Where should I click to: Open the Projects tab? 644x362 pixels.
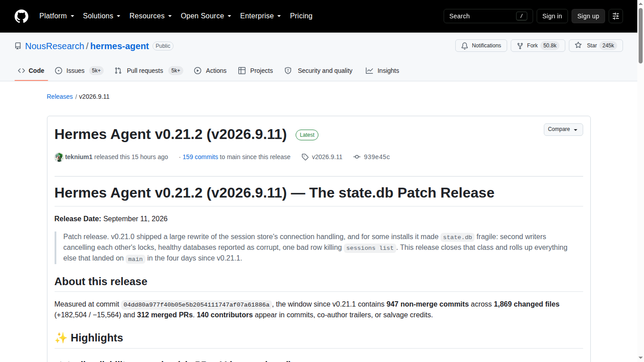point(255,71)
